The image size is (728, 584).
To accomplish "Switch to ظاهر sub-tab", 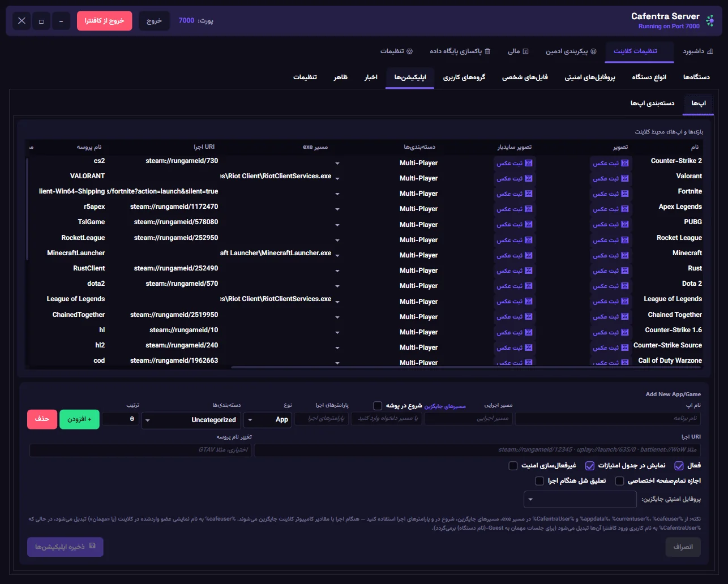I will (x=340, y=77).
